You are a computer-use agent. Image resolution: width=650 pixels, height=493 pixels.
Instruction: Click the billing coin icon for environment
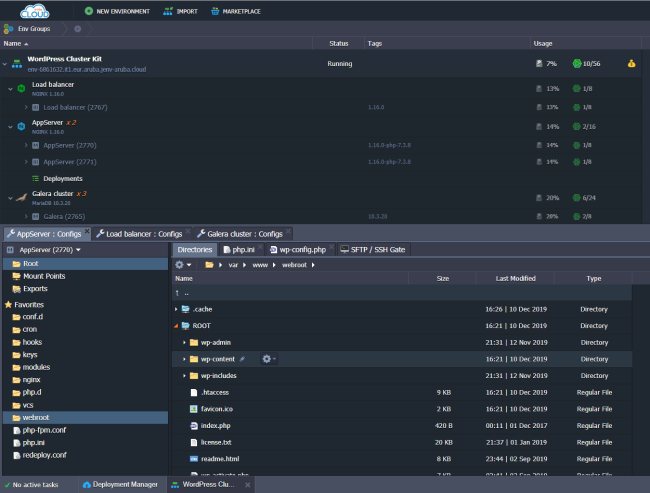631,64
